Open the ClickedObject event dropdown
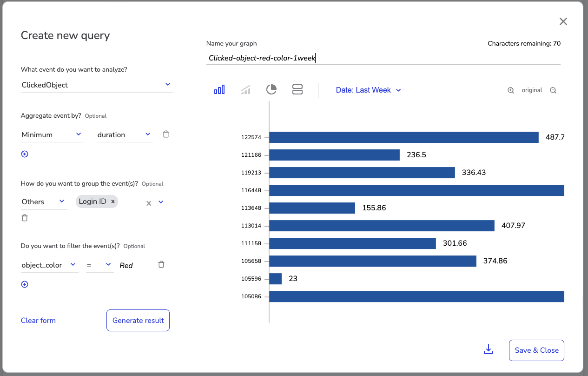The height and width of the screenshot is (376, 588). [x=97, y=85]
